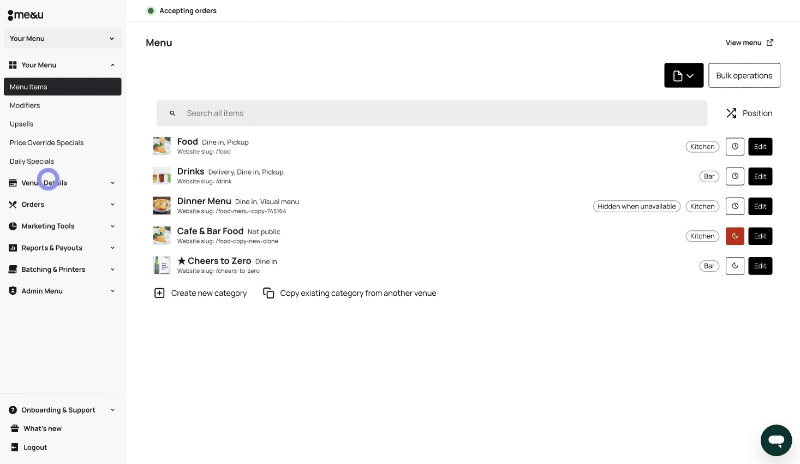Open the Food category thumbnail

pos(162,146)
